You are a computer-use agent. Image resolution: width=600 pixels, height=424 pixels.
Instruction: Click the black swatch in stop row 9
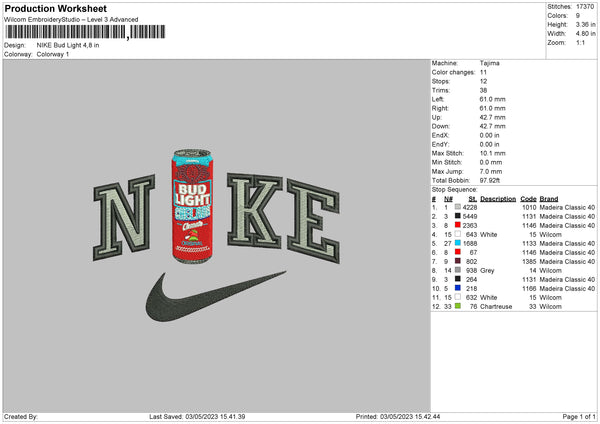pos(458,279)
